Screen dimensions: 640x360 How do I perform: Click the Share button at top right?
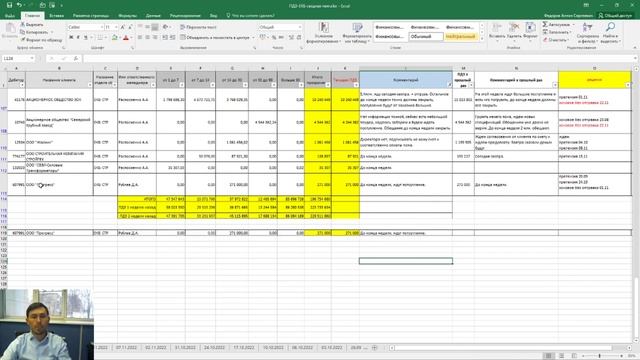615,16
